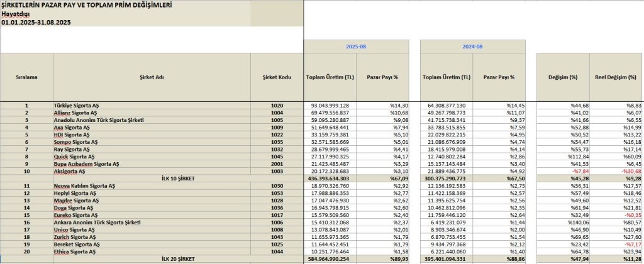
Task: Select the 'Sıralama' column header
Action: [26, 77]
